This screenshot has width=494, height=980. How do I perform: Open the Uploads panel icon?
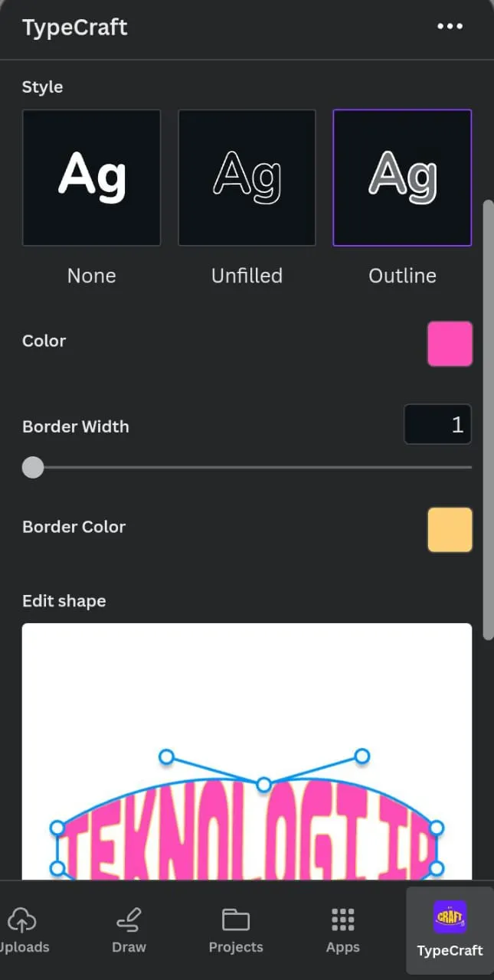click(21, 920)
